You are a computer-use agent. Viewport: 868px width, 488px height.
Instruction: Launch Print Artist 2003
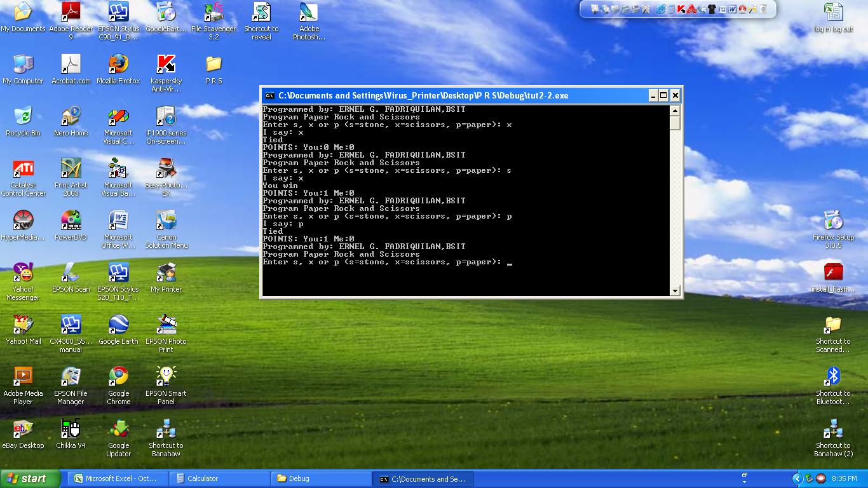pyautogui.click(x=71, y=177)
